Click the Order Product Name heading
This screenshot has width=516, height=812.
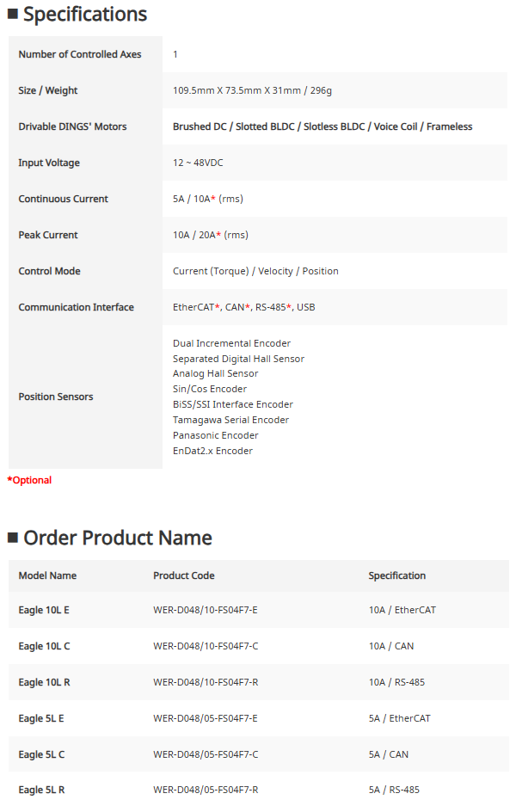tap(118, 538)
